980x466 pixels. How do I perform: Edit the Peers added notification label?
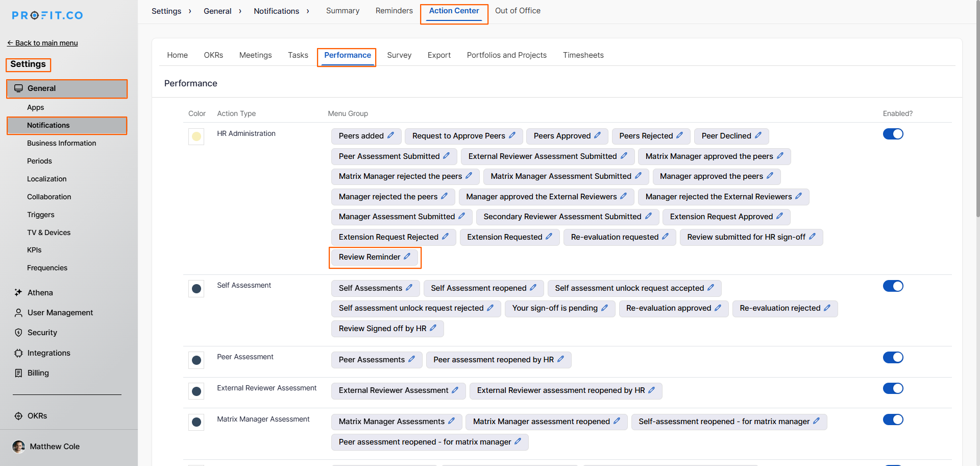390,135
